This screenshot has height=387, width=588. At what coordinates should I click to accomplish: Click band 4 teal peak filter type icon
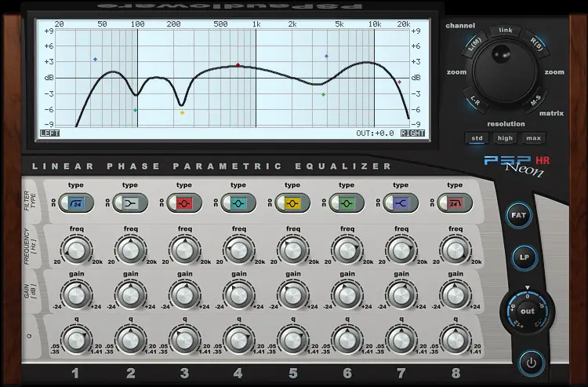point(240,204)
